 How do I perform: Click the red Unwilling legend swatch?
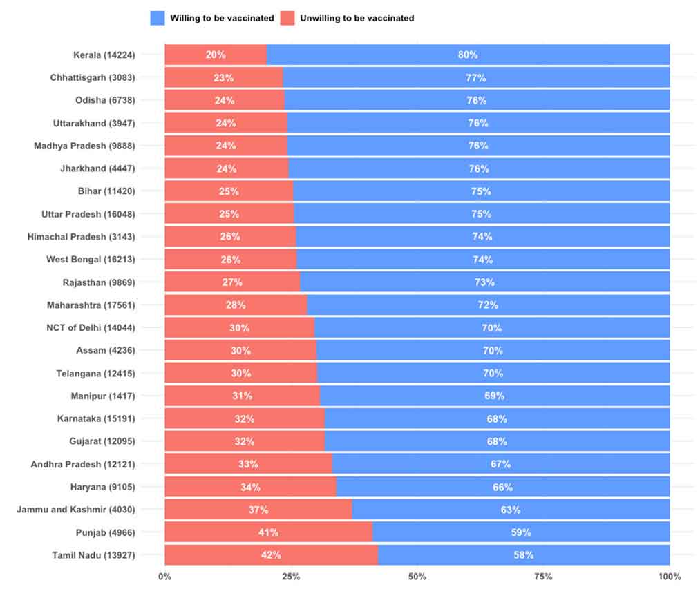coord(287,18)
